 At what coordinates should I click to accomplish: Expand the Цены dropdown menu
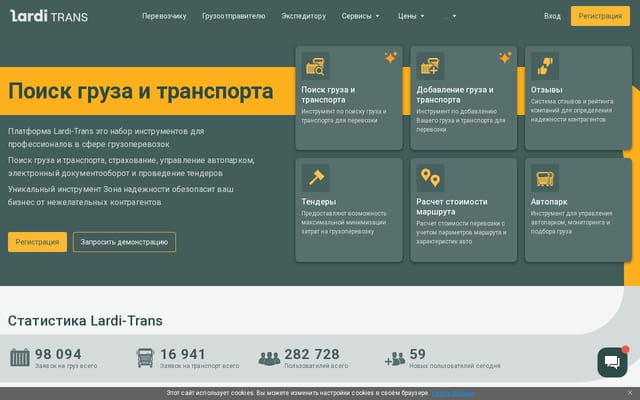click(x=411, y=16)
